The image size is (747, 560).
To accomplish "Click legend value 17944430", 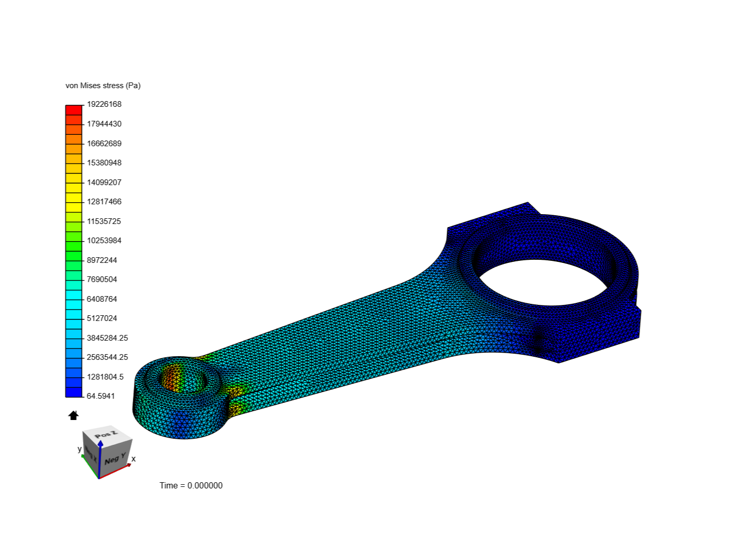I will coord(104,124).
